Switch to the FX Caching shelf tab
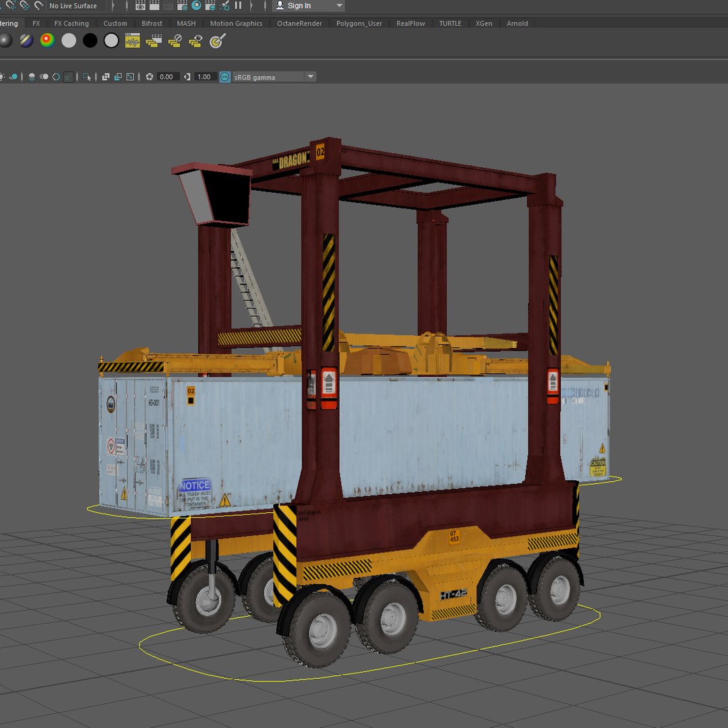The height and width of the screenshot is (728, 728). pyautogui.click(x=71, y=23)
